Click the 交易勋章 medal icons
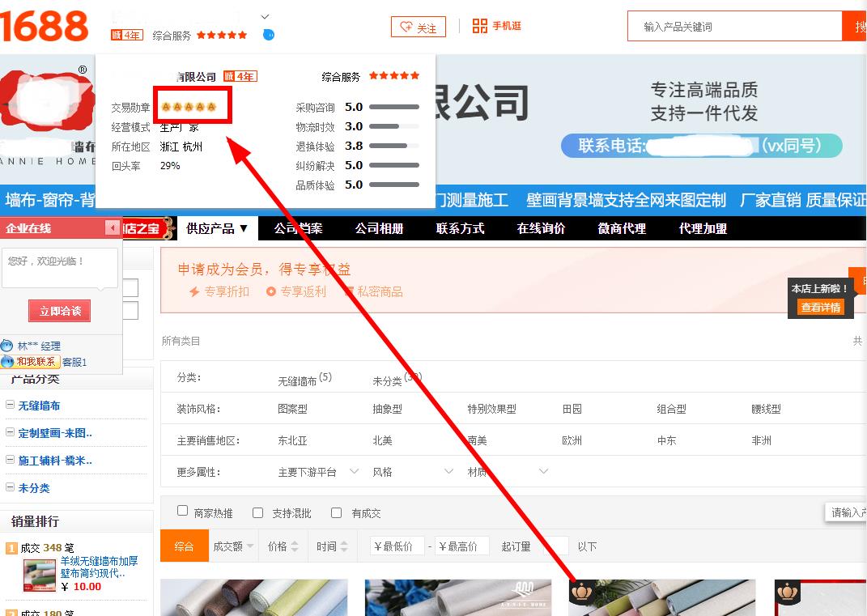 point(189,107)
